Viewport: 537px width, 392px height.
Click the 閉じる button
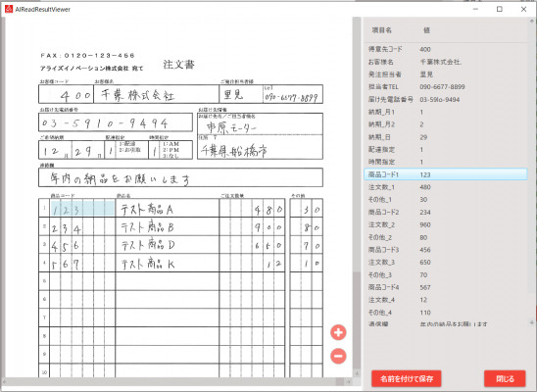[505, 378]
